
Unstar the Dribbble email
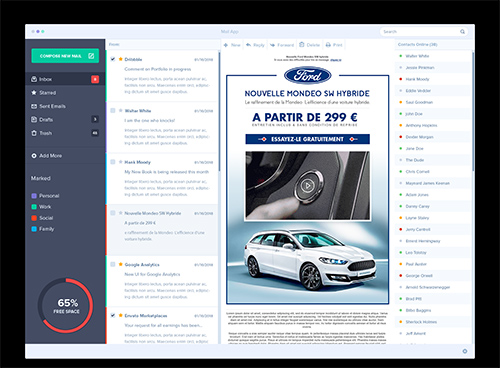coord(121,59)
